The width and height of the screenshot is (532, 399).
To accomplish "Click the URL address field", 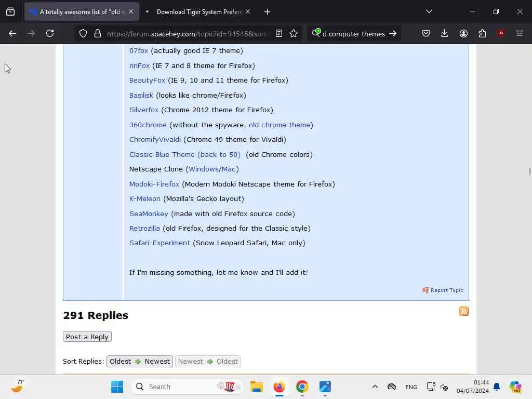I will [x=186, y=34].
